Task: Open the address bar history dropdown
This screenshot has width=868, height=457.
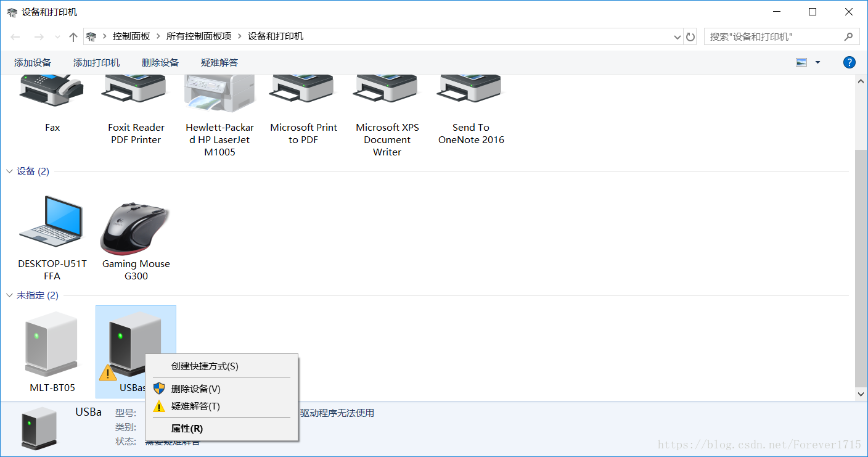Action: tap(678, 37)
